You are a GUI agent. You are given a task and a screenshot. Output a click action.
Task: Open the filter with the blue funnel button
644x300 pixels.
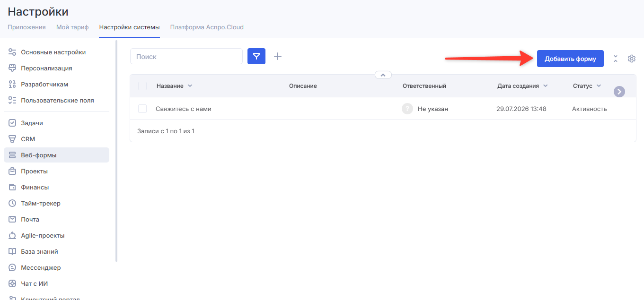tap(256, 56)
